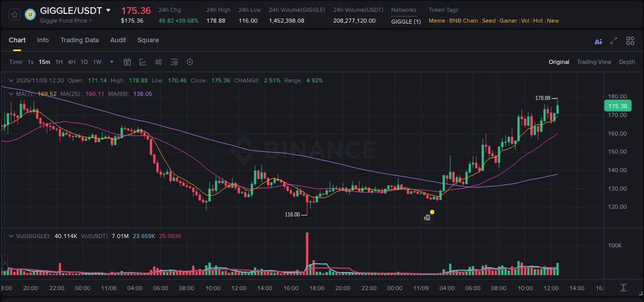Click the candles comparison icon
644x302 pixels.
tap(159, 62)
